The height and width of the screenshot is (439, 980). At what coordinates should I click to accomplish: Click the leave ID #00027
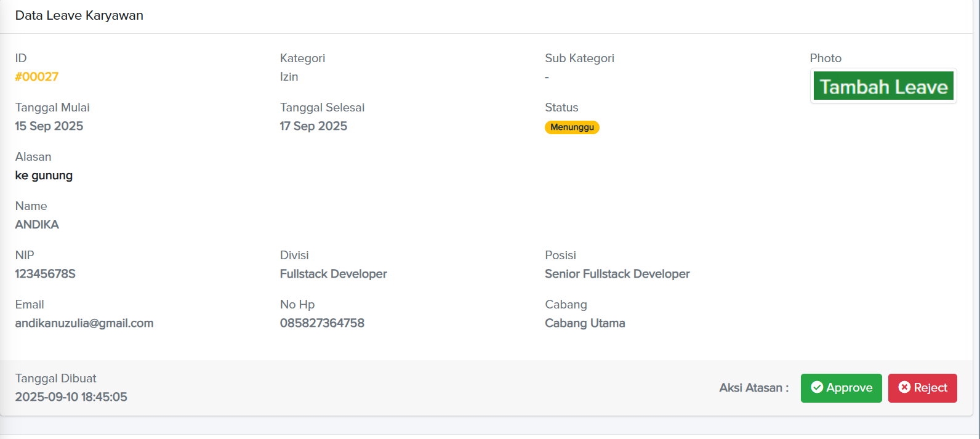37,77
